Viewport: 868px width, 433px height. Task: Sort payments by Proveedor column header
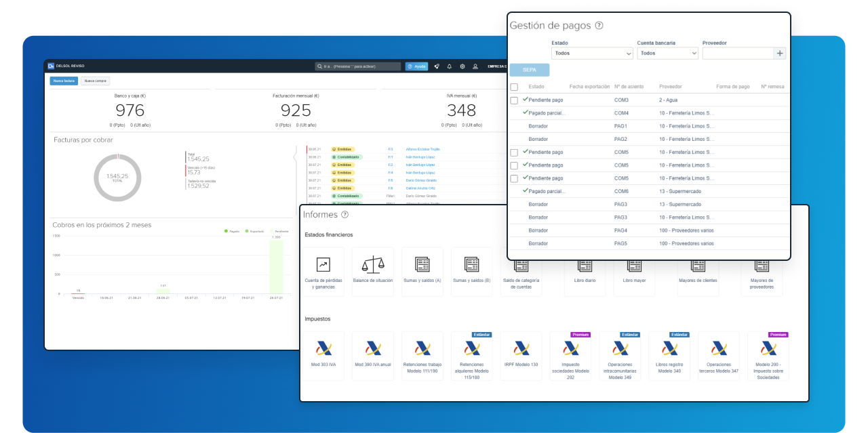(670, 87)
